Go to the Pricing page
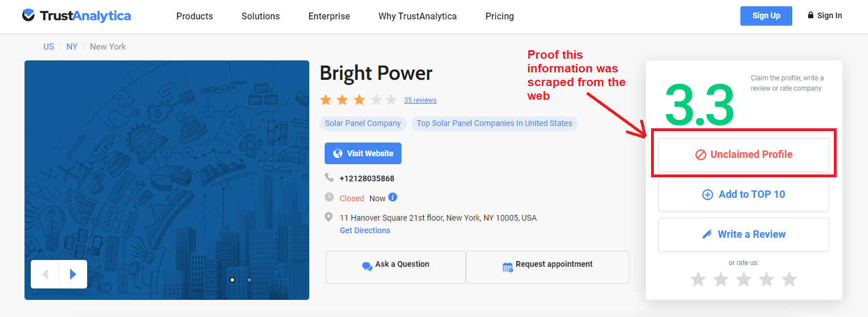 click(x=499, y=16)
